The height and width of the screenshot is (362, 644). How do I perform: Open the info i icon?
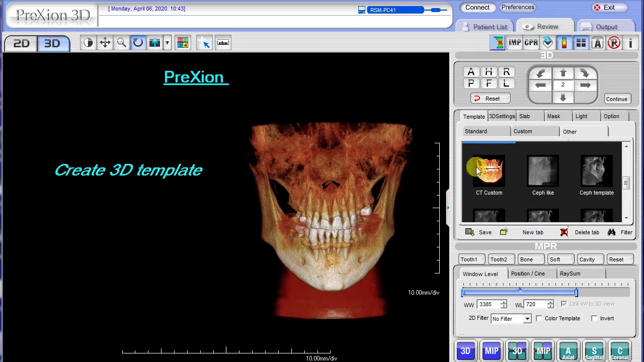pyautogui.click(x=630, y=43)
